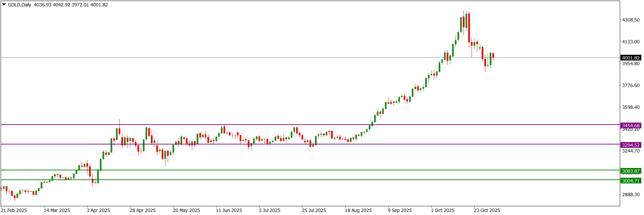644x215 pixels.
Task: Select the purple 3294.52 price label
Action: pos(631,145)
